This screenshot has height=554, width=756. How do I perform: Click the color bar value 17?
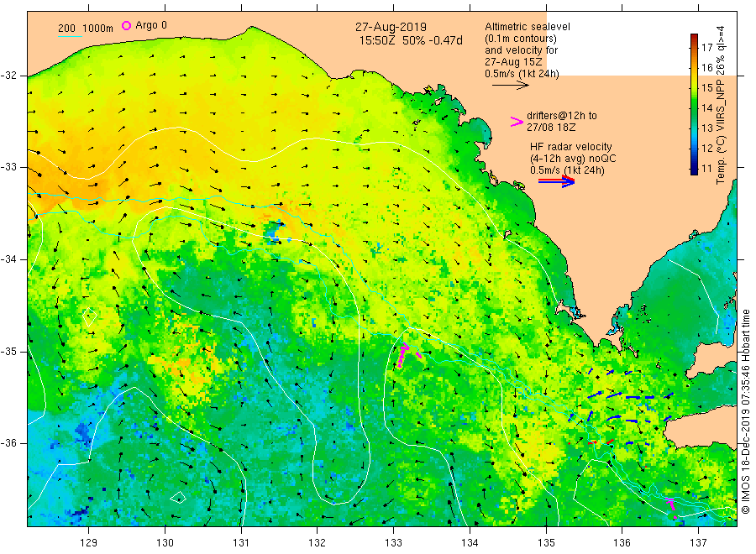706,47
